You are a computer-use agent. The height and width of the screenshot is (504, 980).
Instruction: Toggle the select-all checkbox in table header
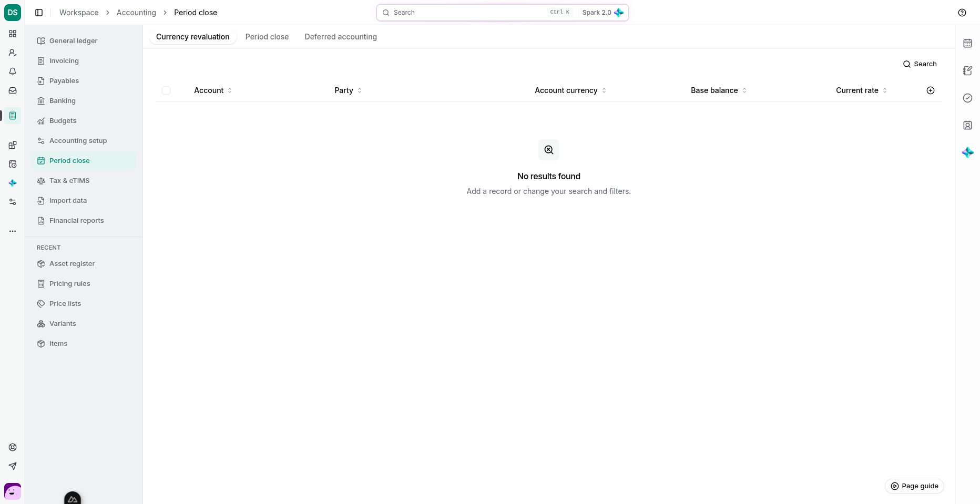(x=166, y=90)
